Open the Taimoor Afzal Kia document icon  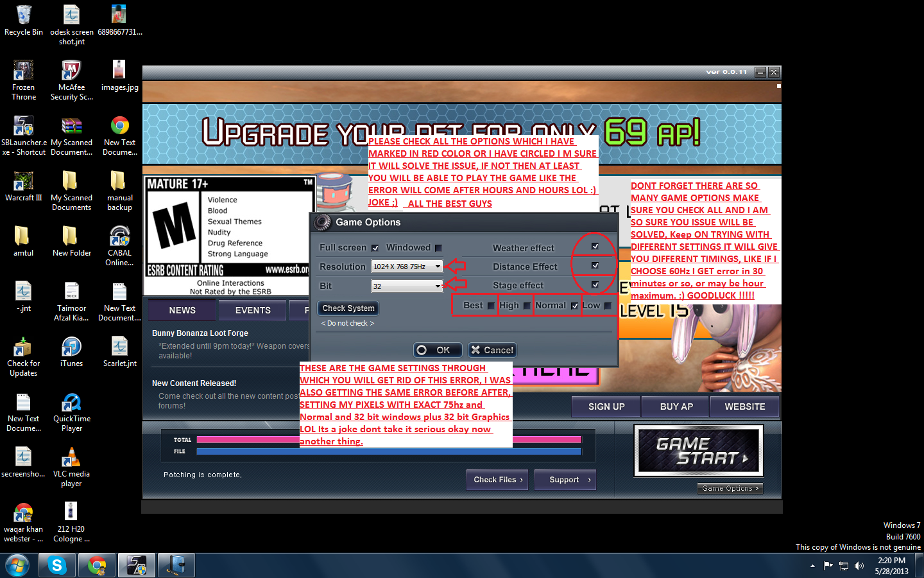[72, 301]
